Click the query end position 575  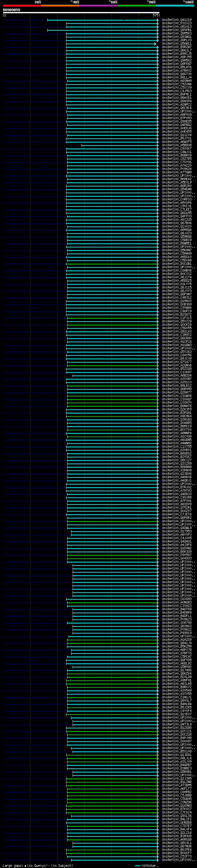pos(155,15)
